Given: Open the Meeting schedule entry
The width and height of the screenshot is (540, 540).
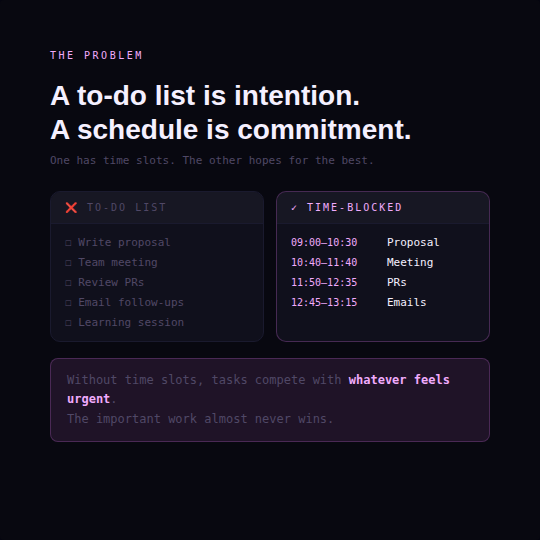Looking at the screenshot, I should [410, 262].
